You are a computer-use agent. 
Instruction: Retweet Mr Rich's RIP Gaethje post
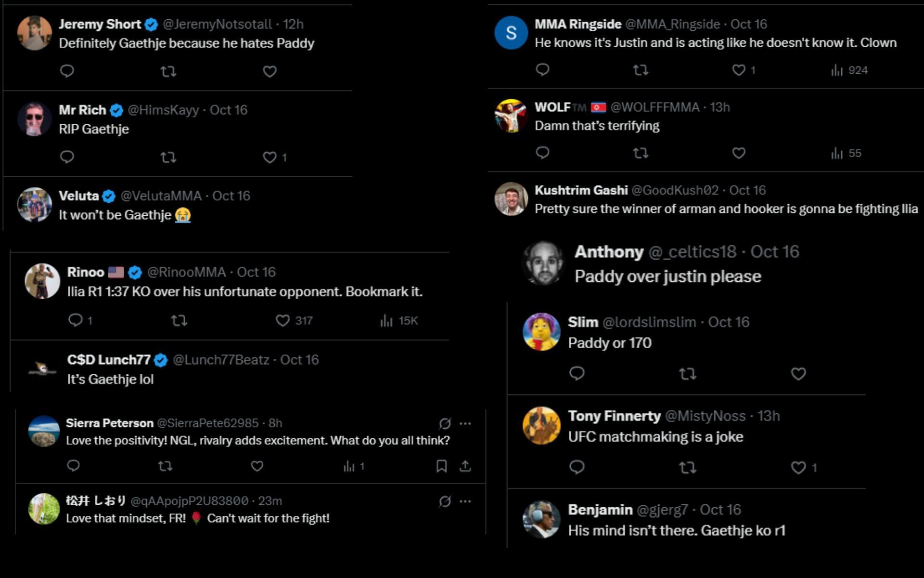[168, 157]
